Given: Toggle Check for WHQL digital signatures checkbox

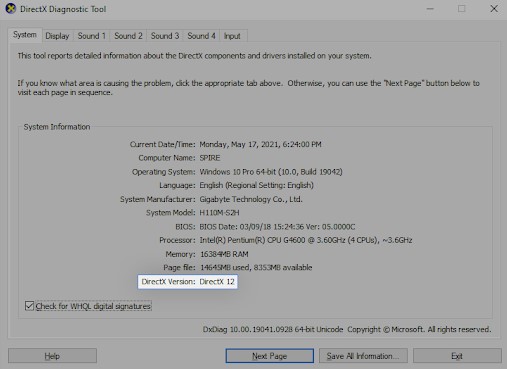Looking at the screenshot, I should (29, 306).
